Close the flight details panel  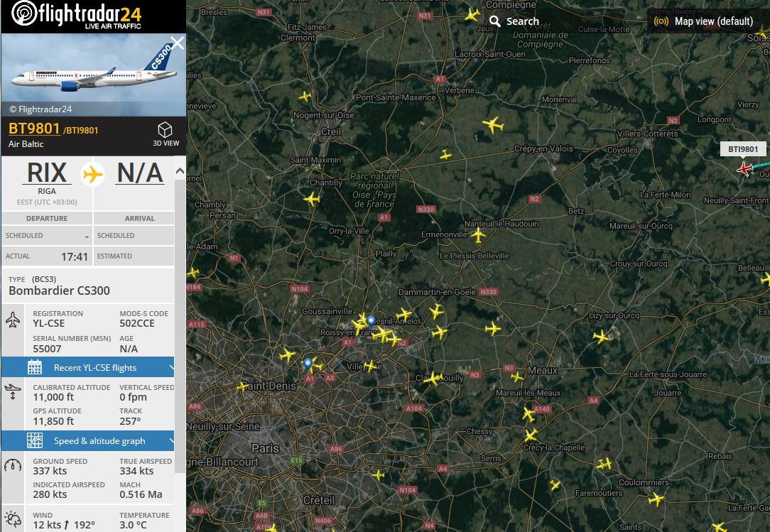177,43
